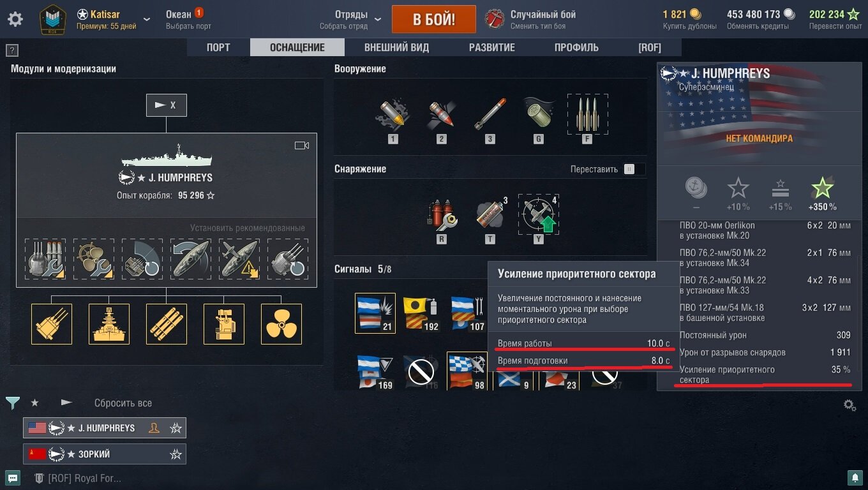Select the torpedo armament icon
Screen dimensions: 868x490
(x=490, y=115)
